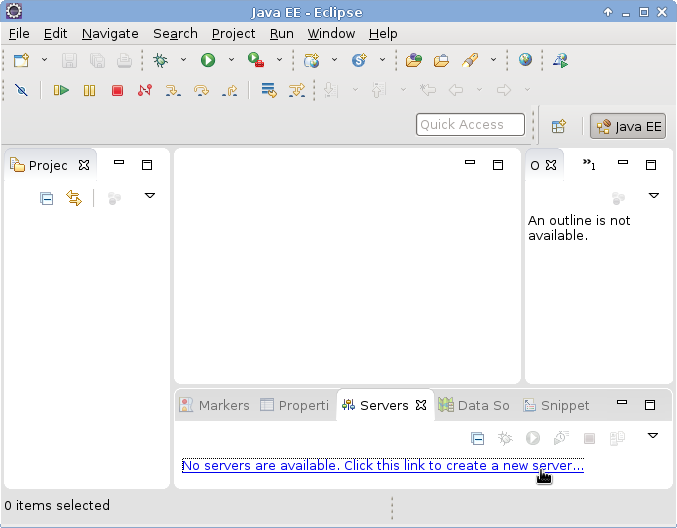Open the Window menu
The height and width of the screenshot is (528, 677).
pos(331,34)
